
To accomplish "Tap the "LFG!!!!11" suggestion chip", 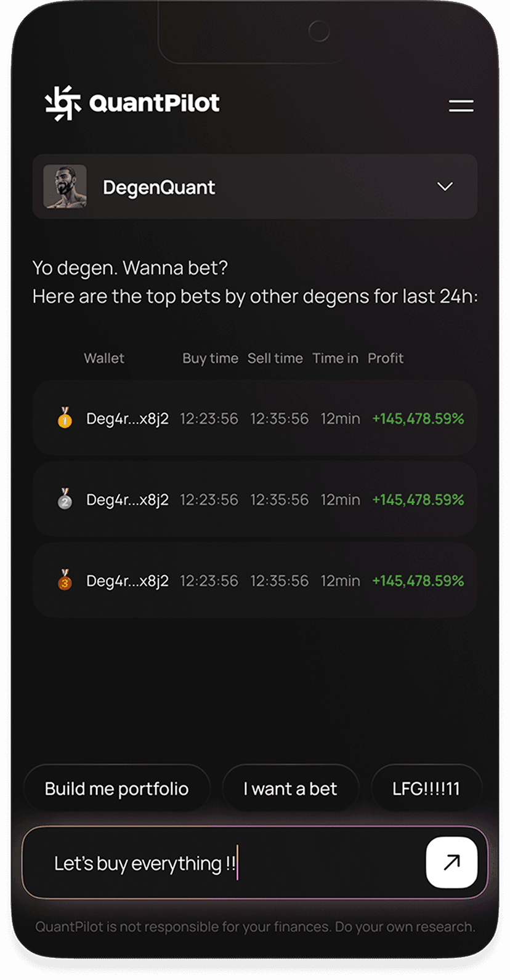I will click(x=426, y=789).
